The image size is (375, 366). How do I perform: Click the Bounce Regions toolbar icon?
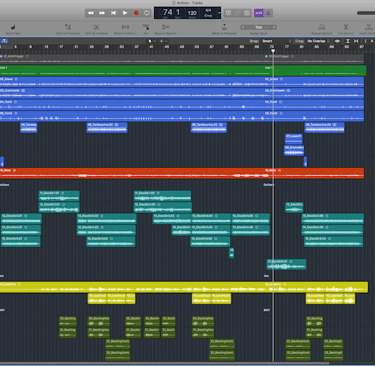coord(165,27)
